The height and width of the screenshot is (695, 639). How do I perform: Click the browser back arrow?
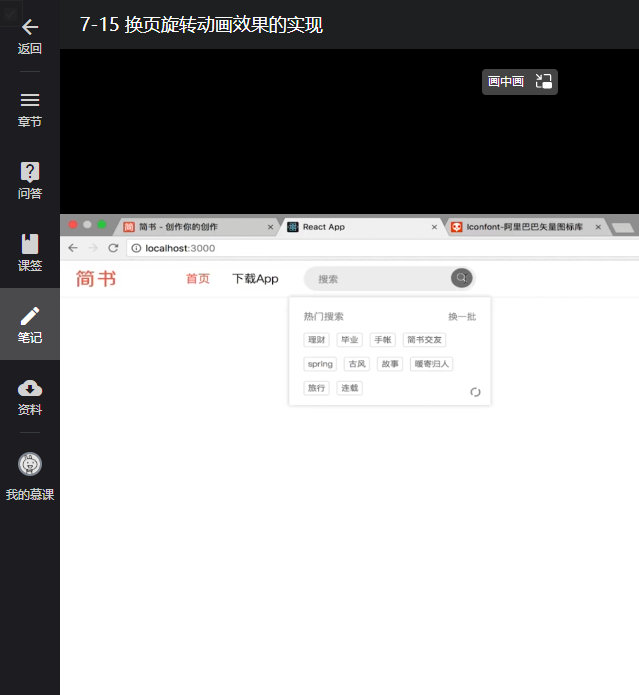73,248
